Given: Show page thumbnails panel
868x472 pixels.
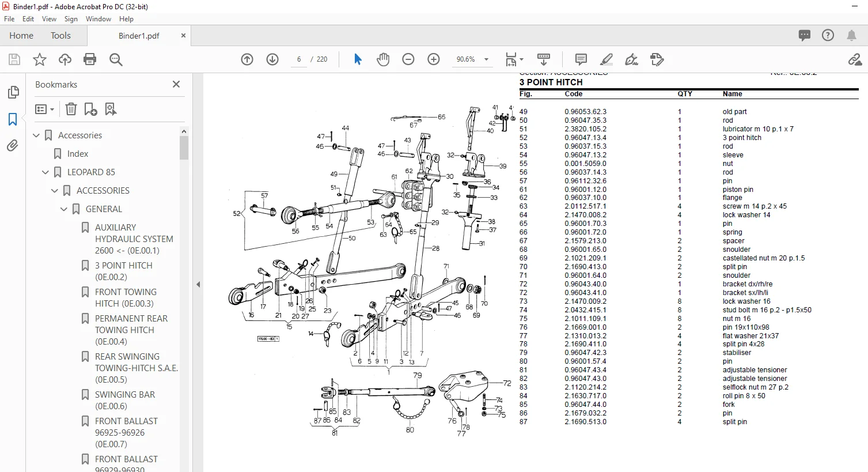Looking at the screenshot, I should pyautogui.click(x=13, y=92).
